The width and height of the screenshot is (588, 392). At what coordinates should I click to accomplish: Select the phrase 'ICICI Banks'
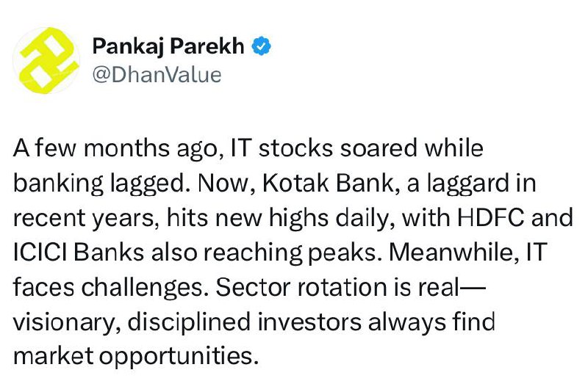(x=79, y=252)
